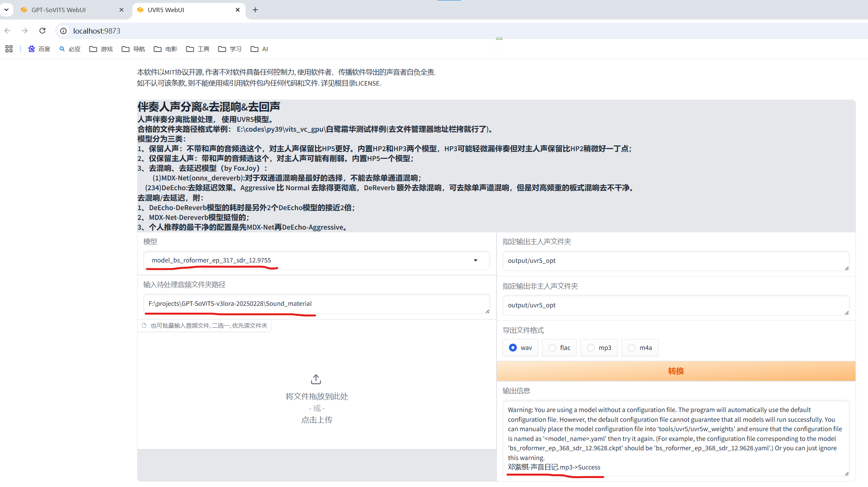Viewport: 868px width, 487px height.
Task: Select the flac export format
Action: coord(552,348)
